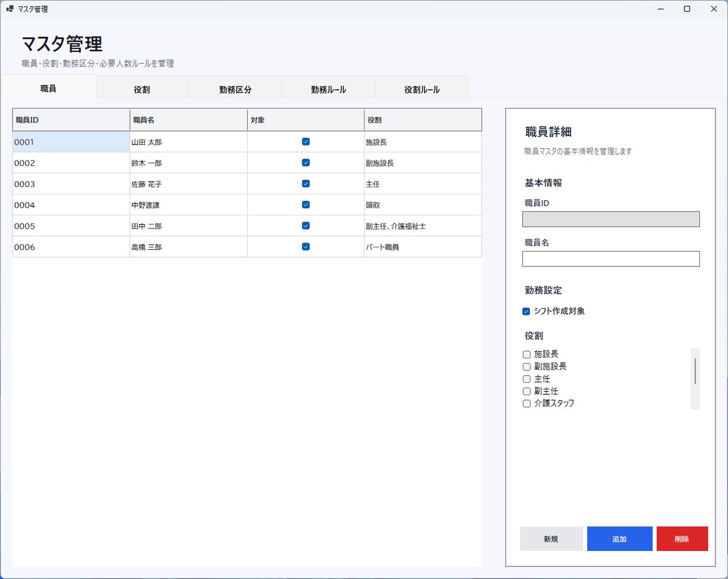The height and width of the screenshot is (579, 728).
Task: Select the 中野渡謙 name cell
Action: click(189, 205)
